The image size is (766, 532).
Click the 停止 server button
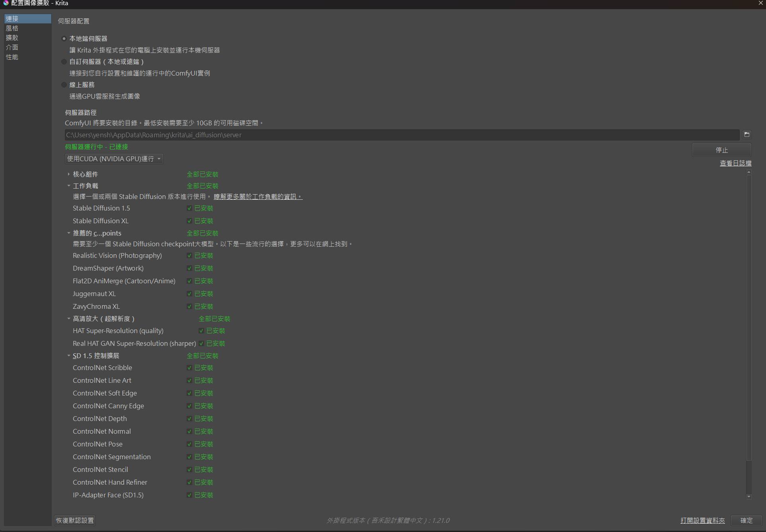click(x=721, y=150)
